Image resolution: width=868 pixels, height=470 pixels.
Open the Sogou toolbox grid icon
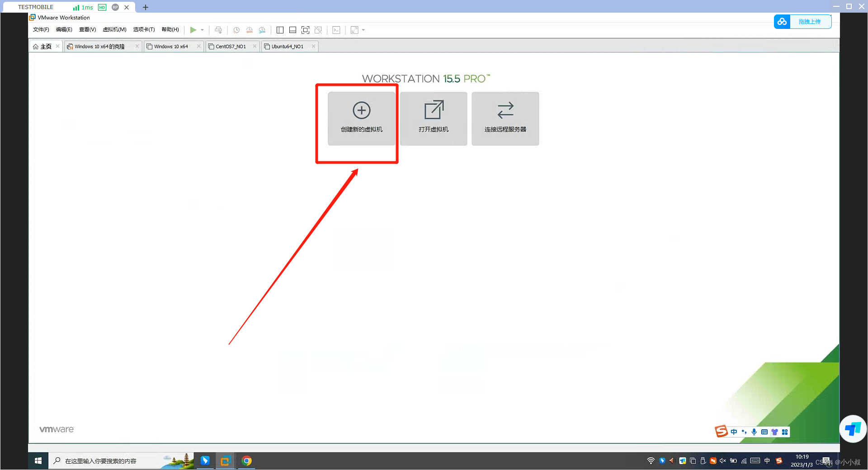tap(785, 432)
